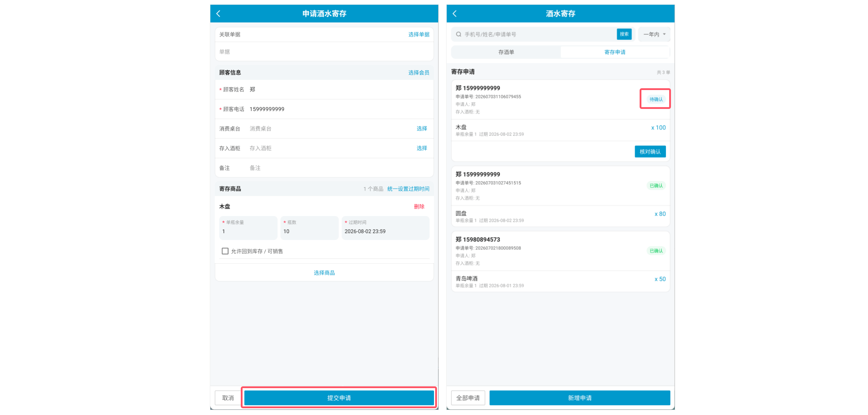868x415 pixels.
Task: Edit the 瓶数 field showing 10
Action: tap(309, 228)
